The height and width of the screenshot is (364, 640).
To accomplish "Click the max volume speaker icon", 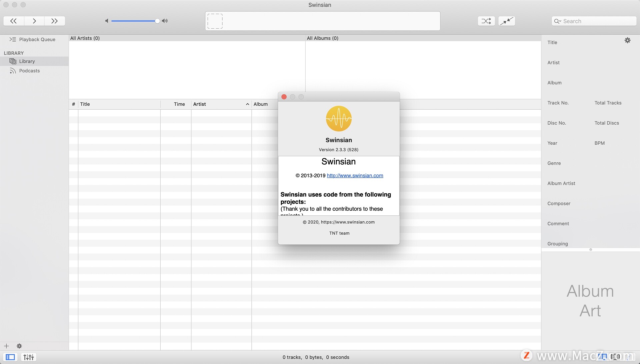I will pos(165,21).
